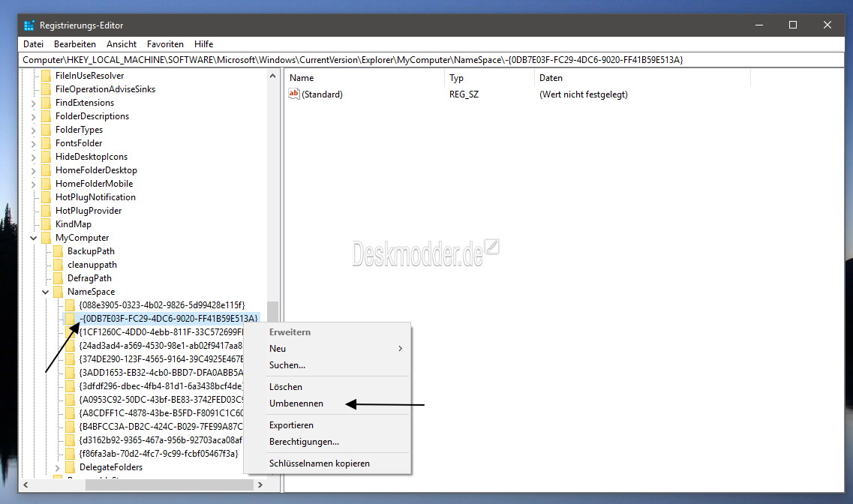The height and width of the screenshot is (504, 853).
Task: Select the MyComputer key label
Action: click(82, 238)
